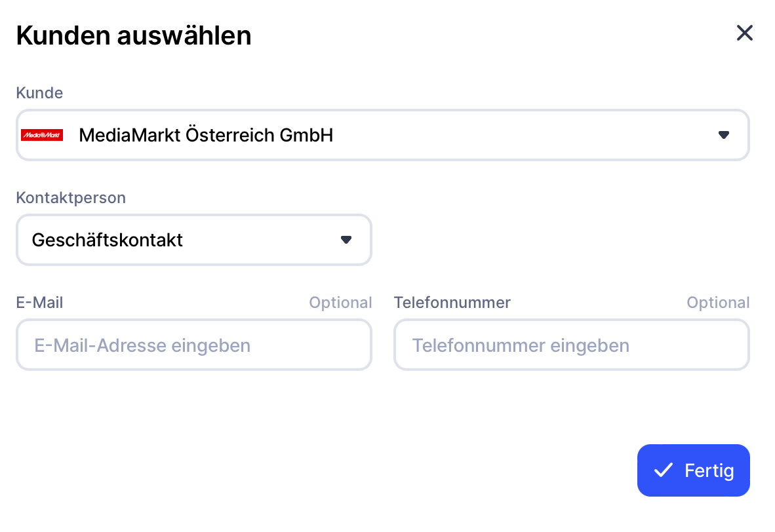This screenshot has width=775, height=532.
Task: Click the Optional hint above the E-Mail field
Action: pos(340,303)
